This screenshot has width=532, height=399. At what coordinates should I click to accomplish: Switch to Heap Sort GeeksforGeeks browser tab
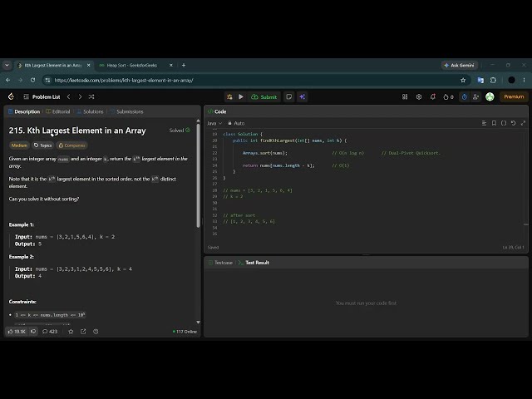pyautogui.click(x=132, y=65)
